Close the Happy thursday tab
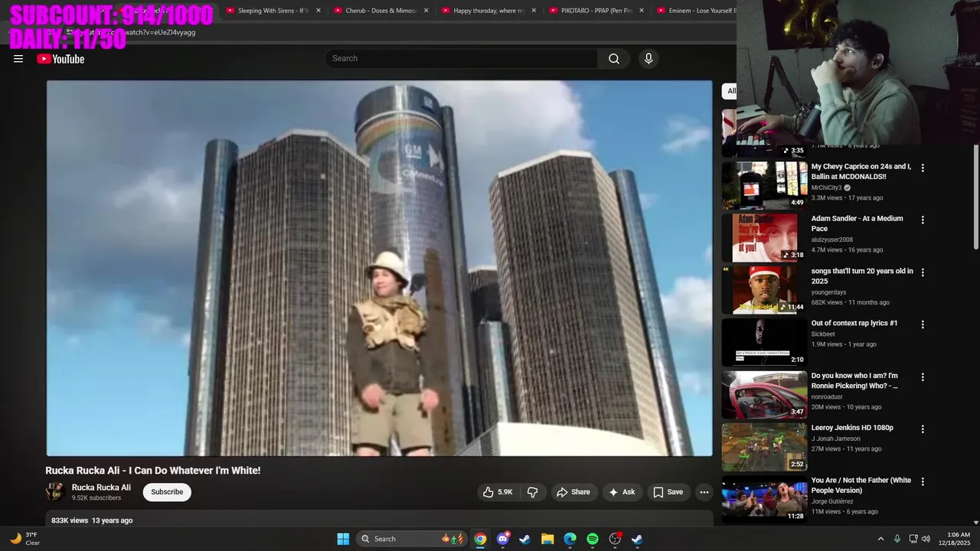This screenshot has width=980, height=551. (x=534, y=11)
